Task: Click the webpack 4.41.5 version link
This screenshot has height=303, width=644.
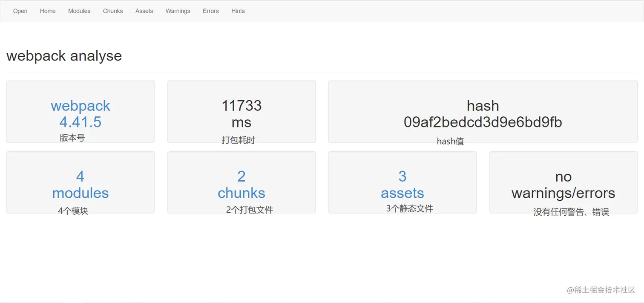Action: (80, 114)
